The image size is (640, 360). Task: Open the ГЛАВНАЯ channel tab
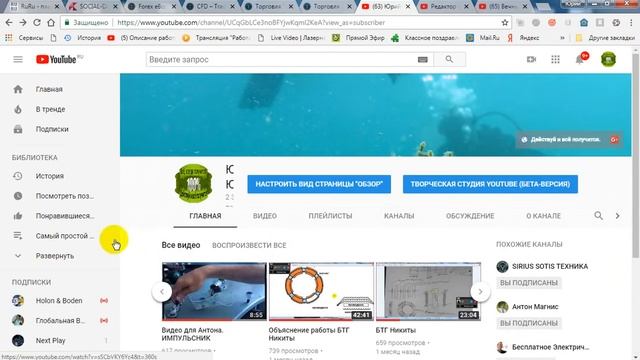(205, 216)
